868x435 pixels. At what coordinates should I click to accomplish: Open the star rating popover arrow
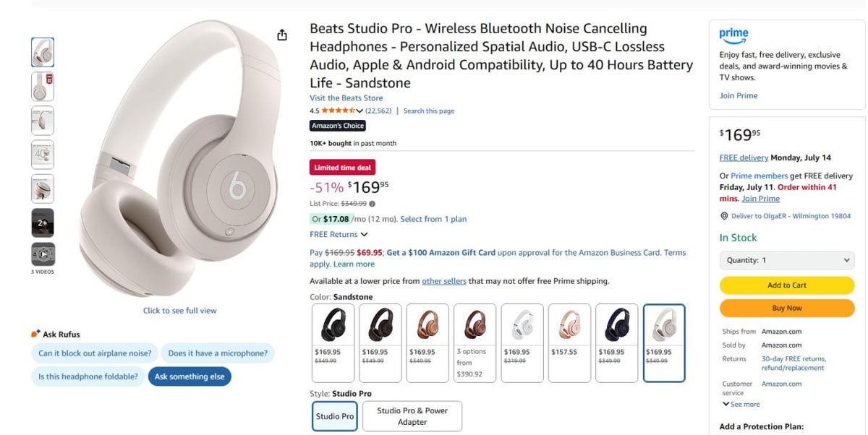[359, 111]
